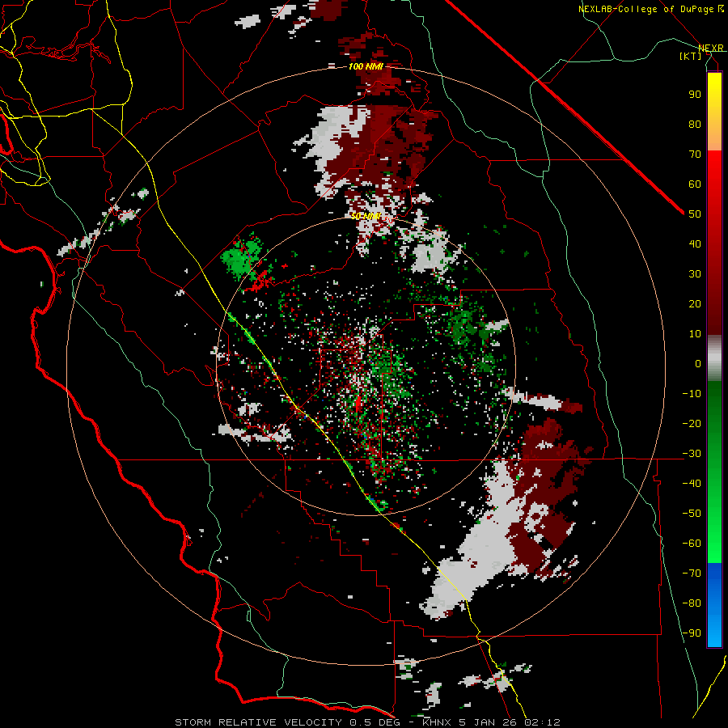Click the [KT] units label
The image size is (728, 728).
(691, 56)
